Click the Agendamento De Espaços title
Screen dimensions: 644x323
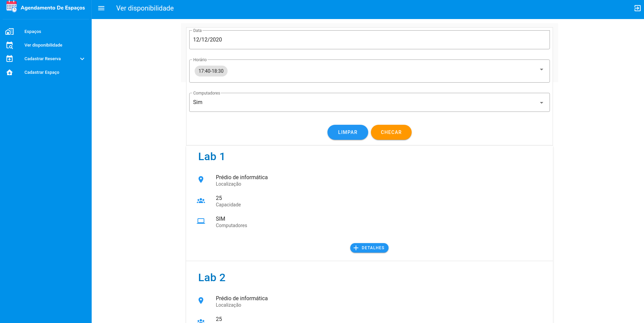coord(53,8)
